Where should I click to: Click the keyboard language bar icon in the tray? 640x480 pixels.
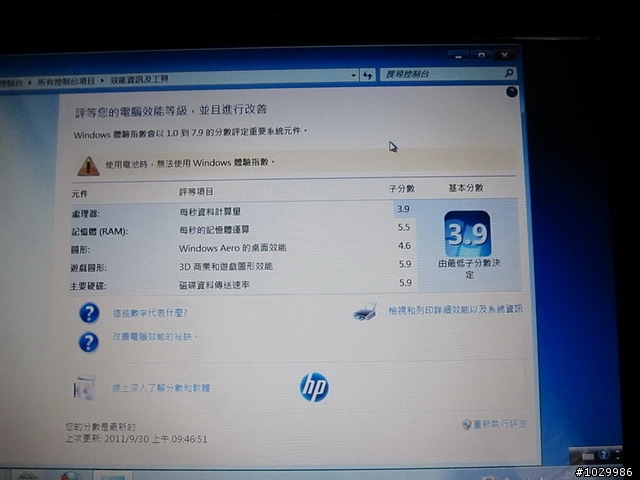[588, 456]
